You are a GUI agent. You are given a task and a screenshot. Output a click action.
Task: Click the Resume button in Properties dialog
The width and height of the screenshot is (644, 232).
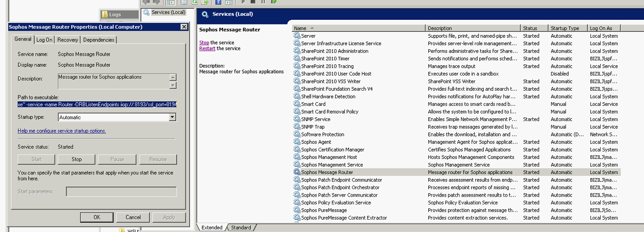pyautogui.click(x=159, y=159)
